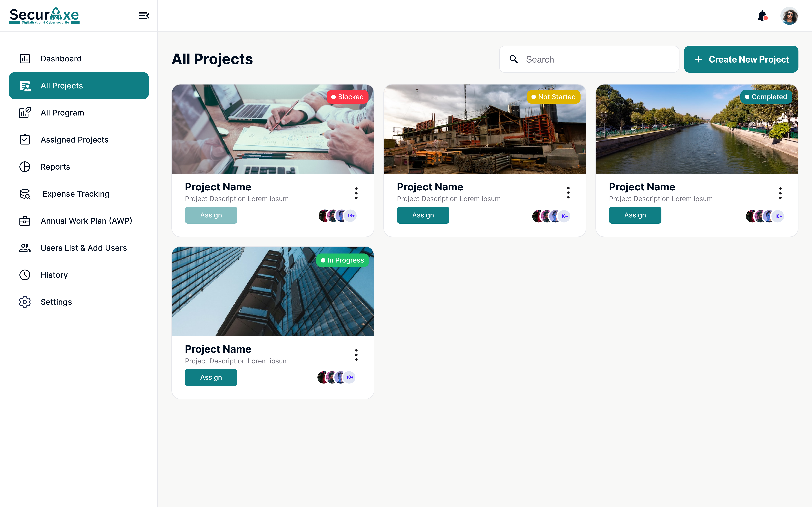This screenshot has height=507, width=812.
Task: Open Users List & Add Users page
Action: (84, 248)
